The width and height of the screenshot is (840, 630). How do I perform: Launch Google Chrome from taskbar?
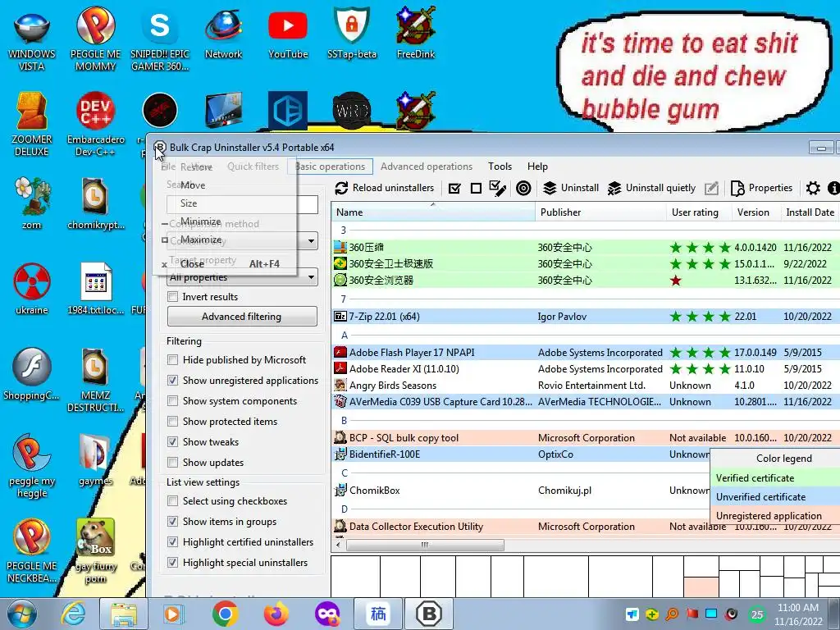tap(225, 614)
